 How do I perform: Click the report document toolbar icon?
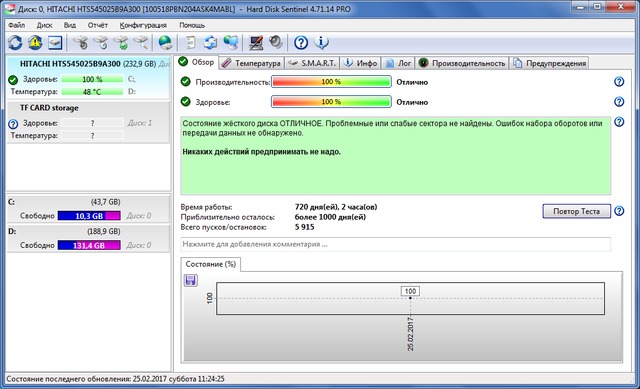191,42
